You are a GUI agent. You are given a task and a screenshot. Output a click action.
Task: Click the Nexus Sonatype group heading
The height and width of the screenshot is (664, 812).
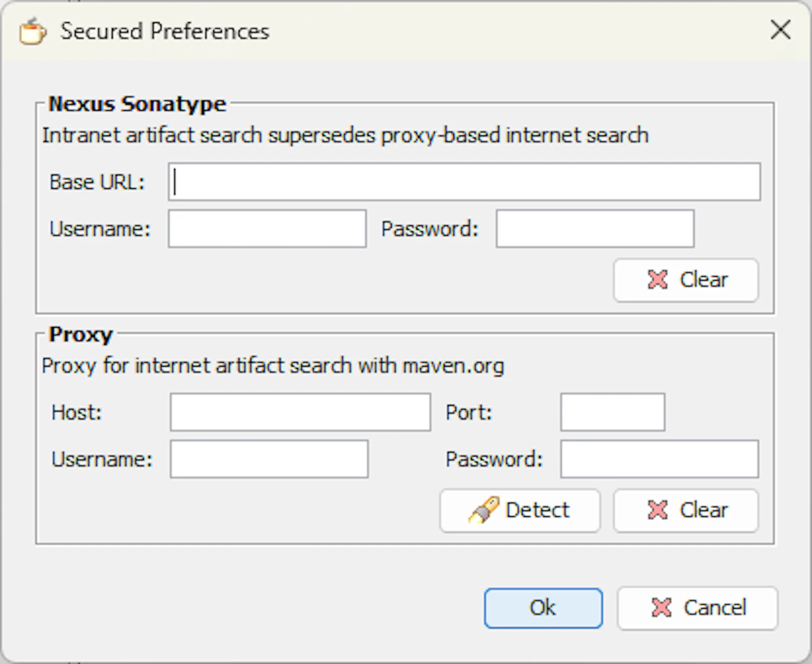137,104
